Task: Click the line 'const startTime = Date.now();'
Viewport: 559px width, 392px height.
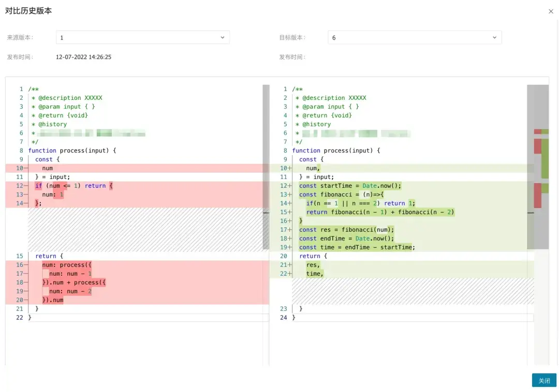Action: tap(350, 186)
